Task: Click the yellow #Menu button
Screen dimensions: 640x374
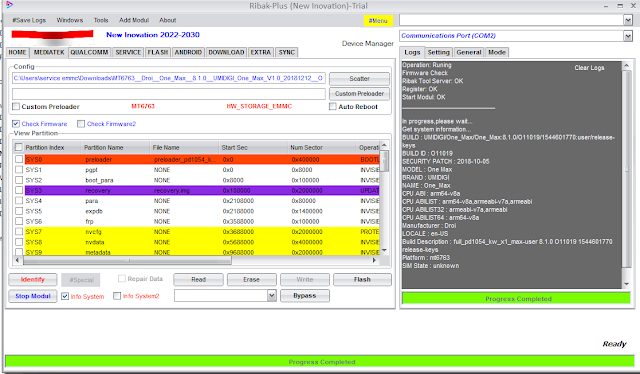Action: click(x=378, y=20)
